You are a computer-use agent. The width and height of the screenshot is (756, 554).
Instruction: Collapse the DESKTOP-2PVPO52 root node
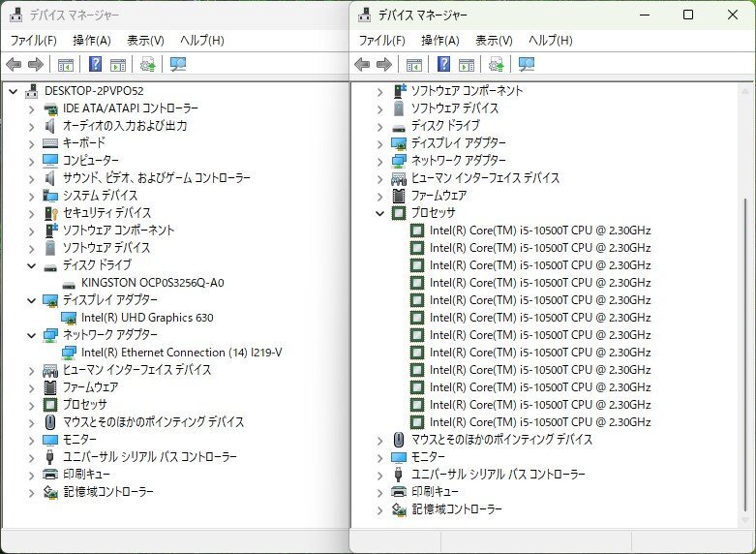tap(14, 91)
